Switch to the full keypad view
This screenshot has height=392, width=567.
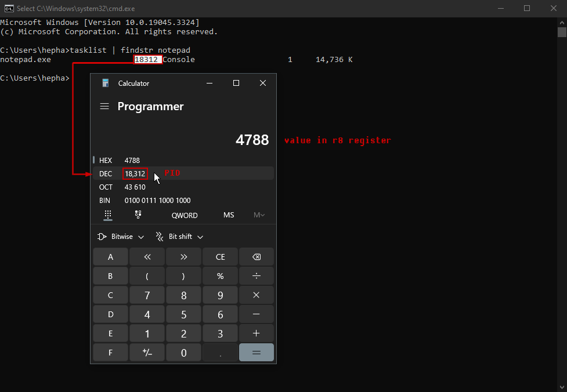[x=108, y=215]
